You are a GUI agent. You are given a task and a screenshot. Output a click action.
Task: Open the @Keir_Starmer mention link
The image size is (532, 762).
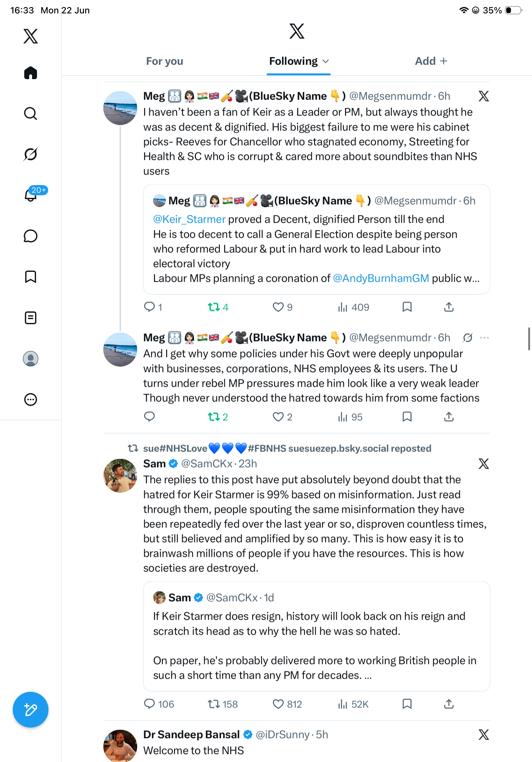pyautogui.click(x=189, y=219)
